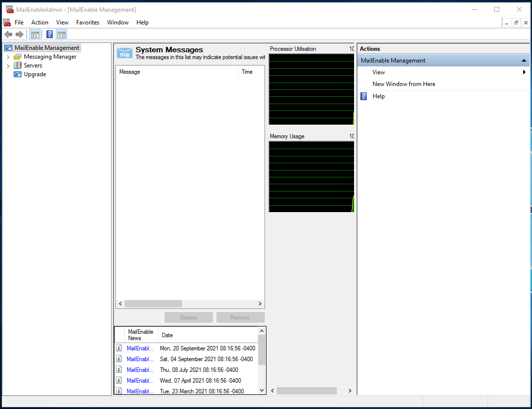Image resolution: width=532 pixels, height=409 pixels.
Task: Select Messaging Manager envelope icon in tree
Action: pos(18,57)
